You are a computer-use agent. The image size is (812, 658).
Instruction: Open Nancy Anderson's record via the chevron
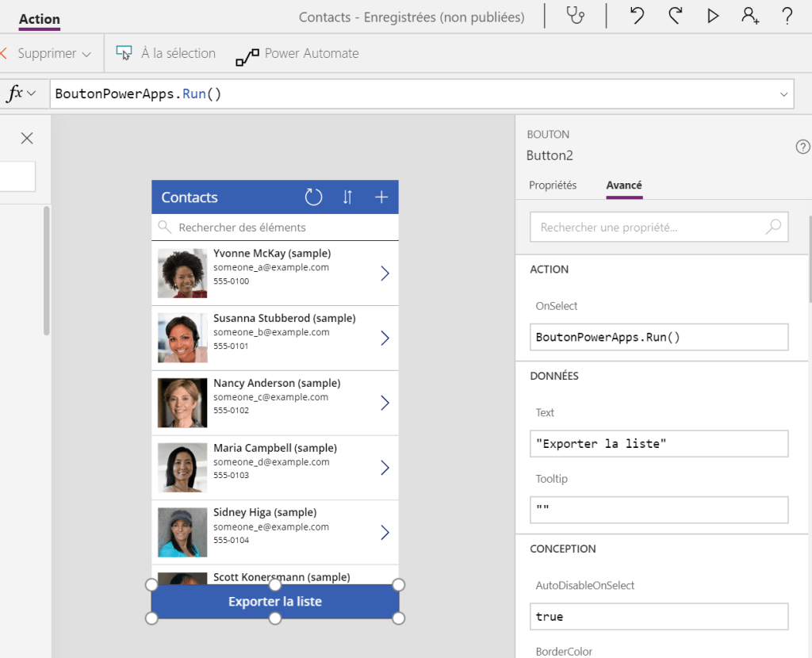pos(385,403)
